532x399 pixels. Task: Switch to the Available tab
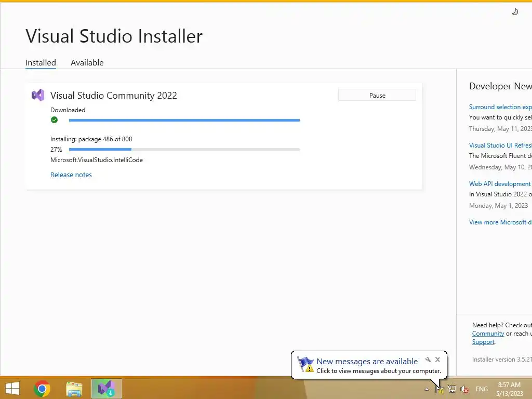(x=87, y=63)
